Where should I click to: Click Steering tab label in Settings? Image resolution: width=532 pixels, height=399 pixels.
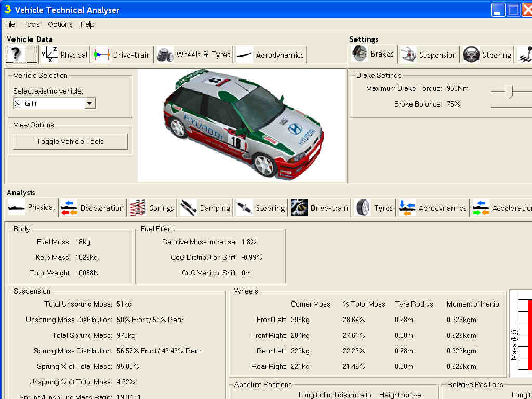(x=497, y=55)
